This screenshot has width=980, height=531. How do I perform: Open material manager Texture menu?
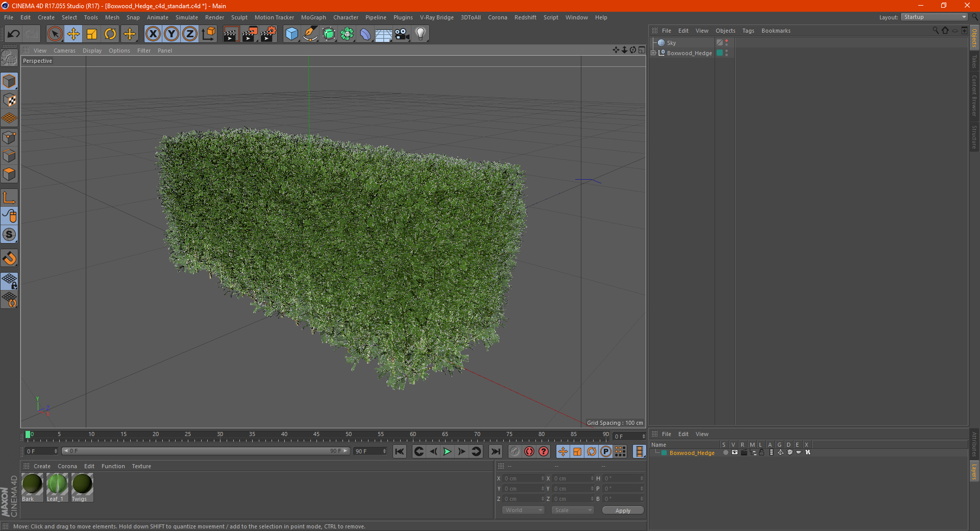coord(141,466)
